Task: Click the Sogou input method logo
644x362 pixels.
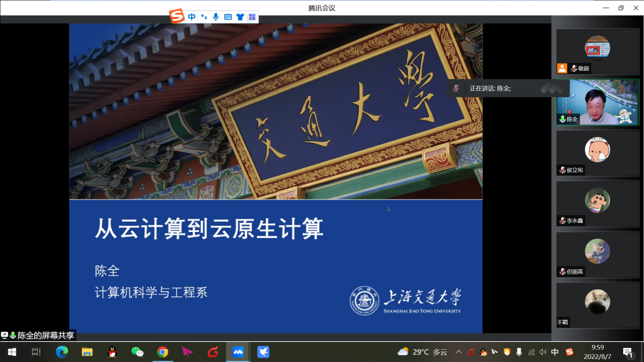Action: (177, 16)
